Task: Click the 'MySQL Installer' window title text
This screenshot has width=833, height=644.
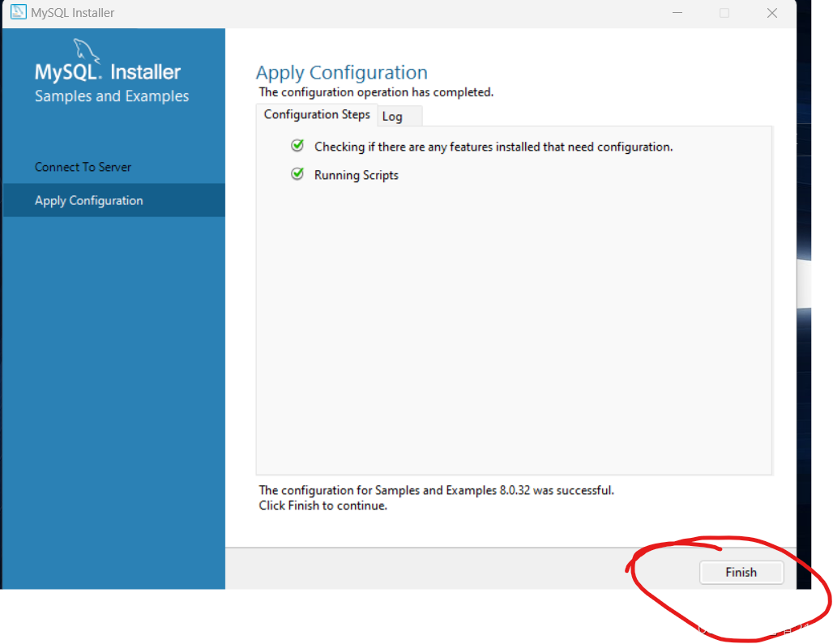Action: tap(72, 13)
